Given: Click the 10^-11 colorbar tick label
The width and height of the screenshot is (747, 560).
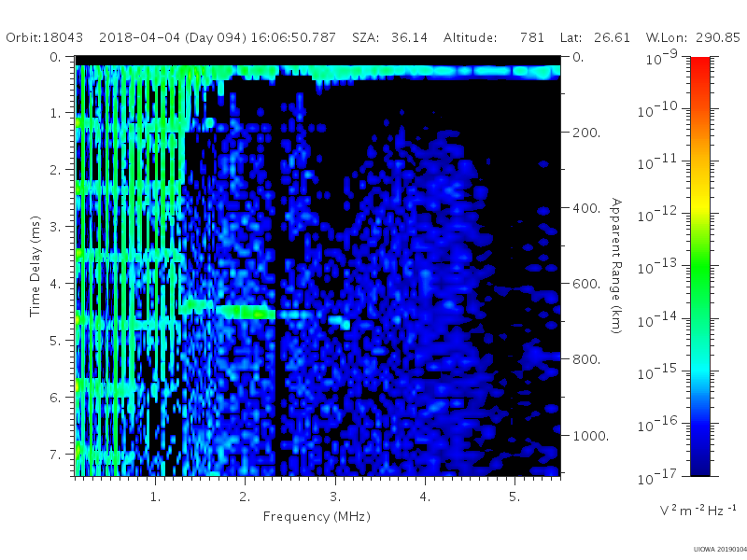Looking at the screenshot, I should pos(658,161).
